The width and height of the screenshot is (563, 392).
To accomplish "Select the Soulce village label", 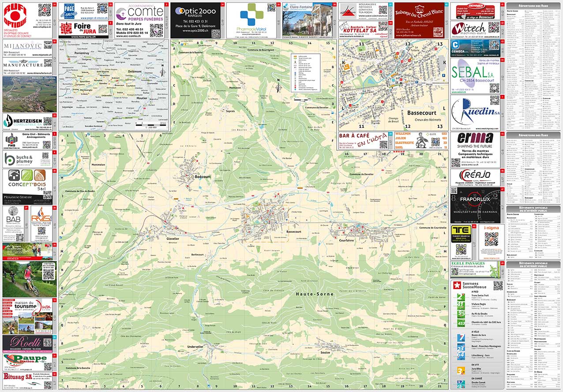I will [x=325, y=352].
